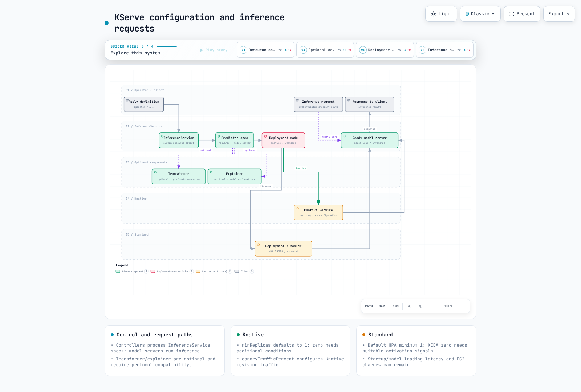Click the Response to client node
Image resolution: width=581 pixels, height=392 pixels.
370,104
